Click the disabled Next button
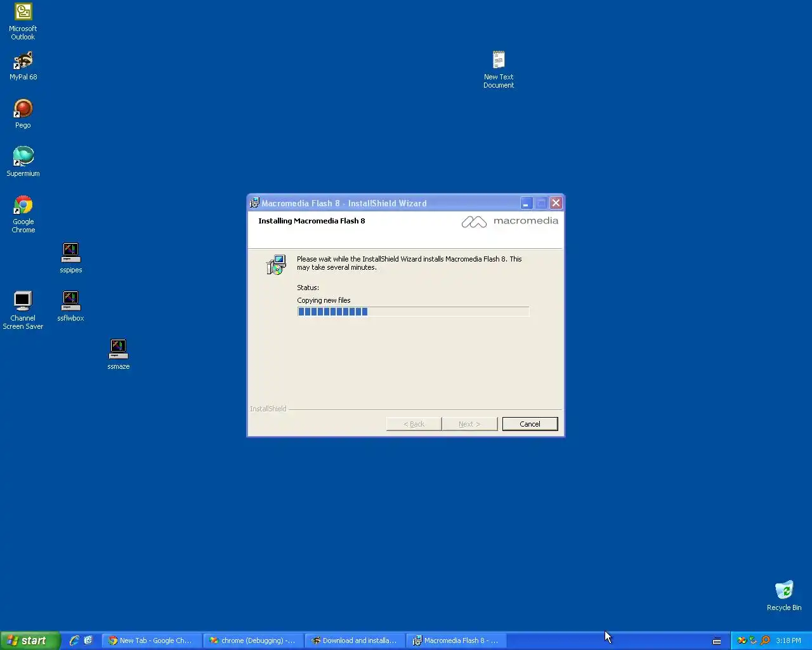Viewport: 812px width, 650px height. [469, 424]
